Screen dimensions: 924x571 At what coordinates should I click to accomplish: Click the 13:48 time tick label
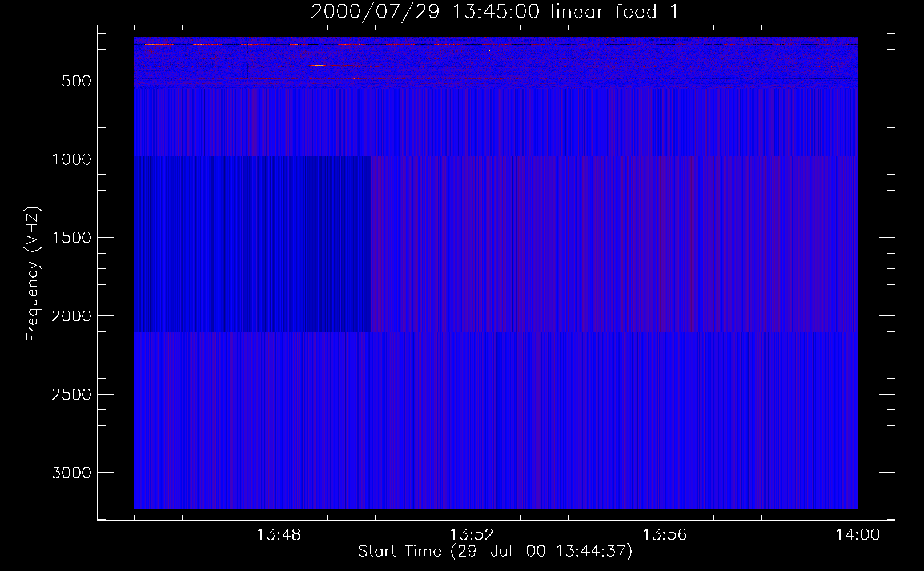click(x=279, y=535)
